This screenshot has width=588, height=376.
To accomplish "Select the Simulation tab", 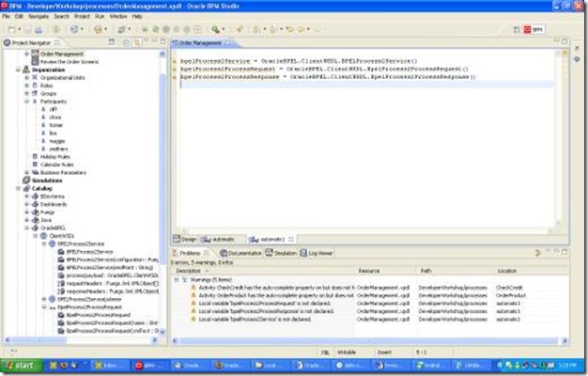I will pos(281,253).
